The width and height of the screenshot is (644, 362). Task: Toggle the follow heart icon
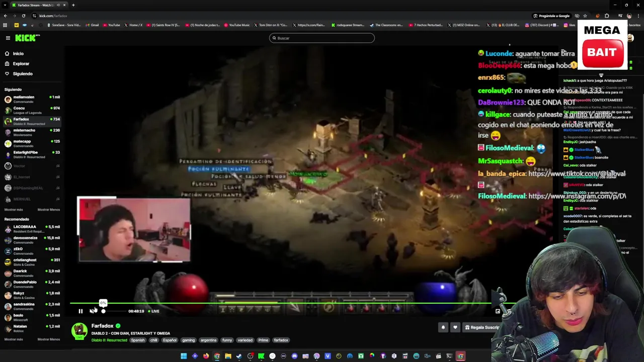point(455,327)
